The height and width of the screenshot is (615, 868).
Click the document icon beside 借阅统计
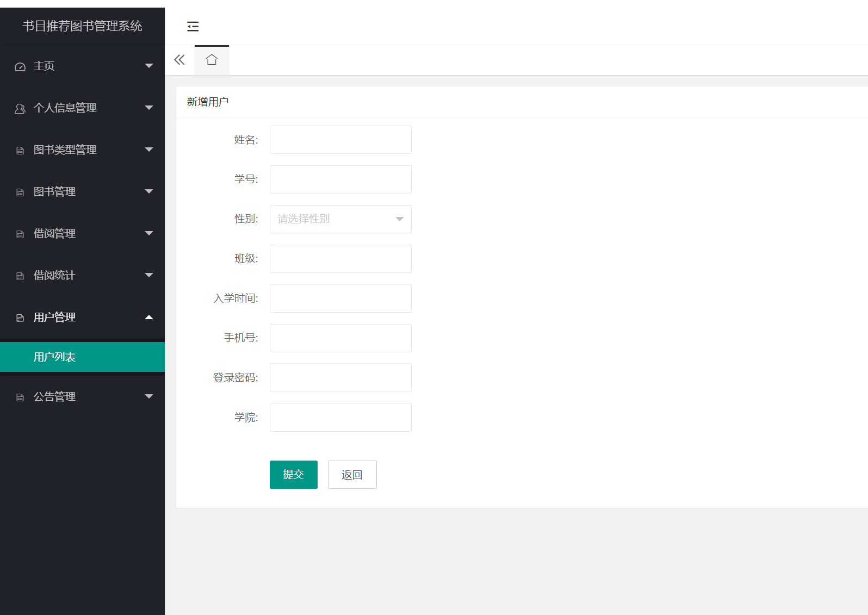coord(20,276)
